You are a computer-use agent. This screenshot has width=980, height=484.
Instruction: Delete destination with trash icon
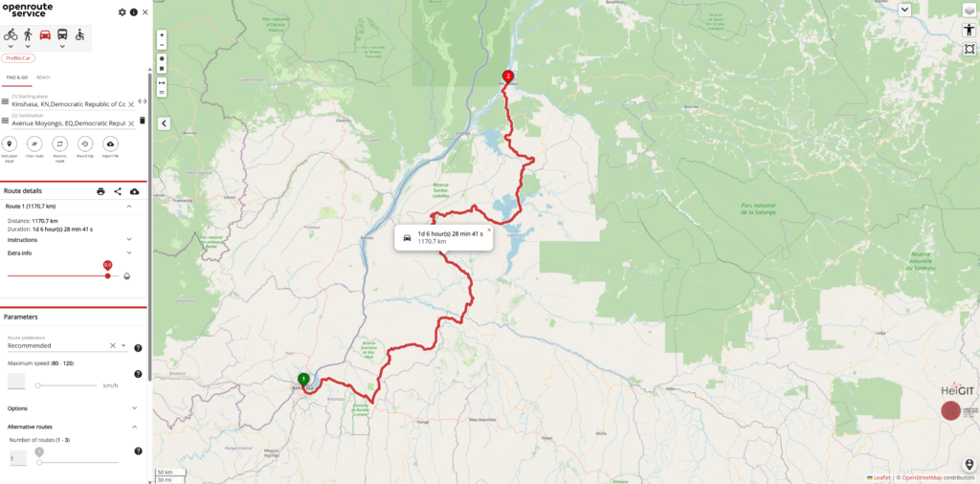pos(142,121)
